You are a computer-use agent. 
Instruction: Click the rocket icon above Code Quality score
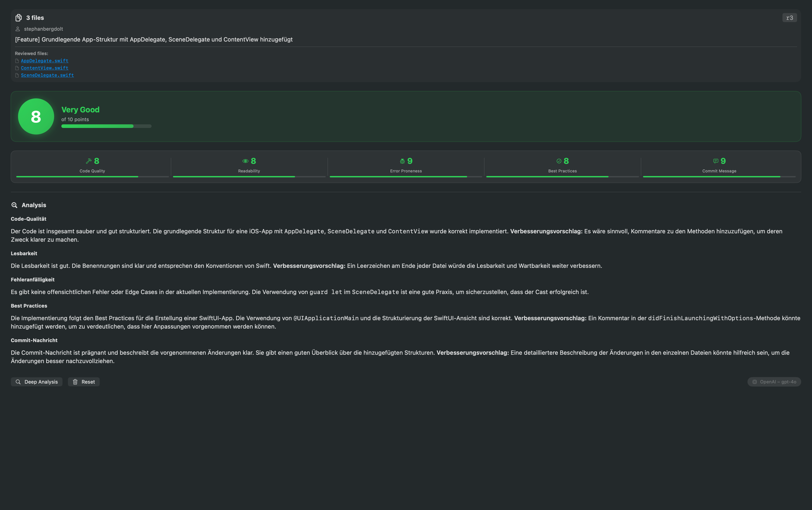[89, 161]
